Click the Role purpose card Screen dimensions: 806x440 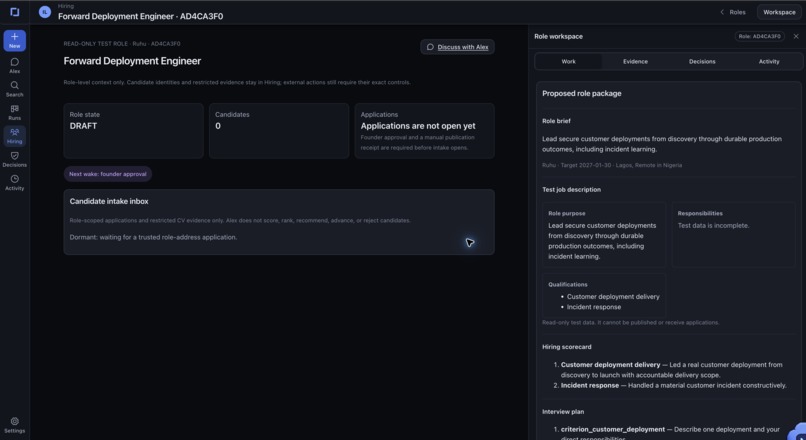(x=604, y=234)
